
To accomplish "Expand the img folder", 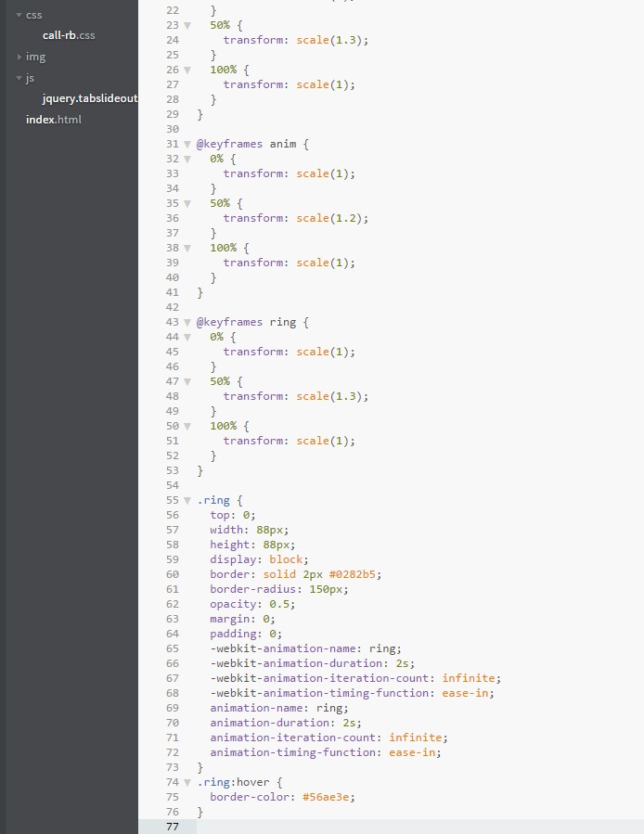I will pos(19,57).
